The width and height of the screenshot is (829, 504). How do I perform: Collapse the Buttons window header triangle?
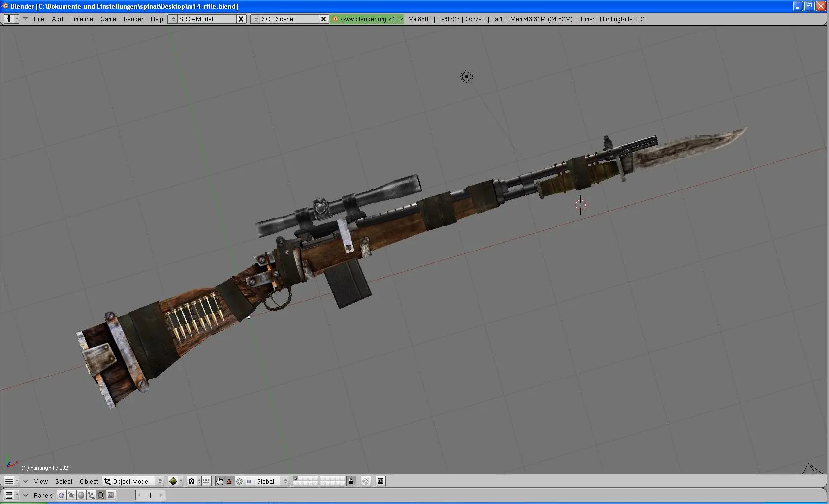click(x=26, y=495)
